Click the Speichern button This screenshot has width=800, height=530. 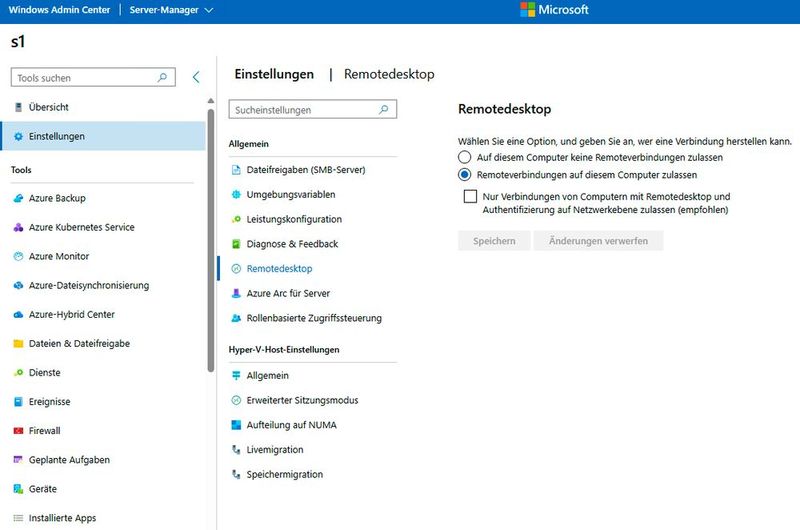494,241
